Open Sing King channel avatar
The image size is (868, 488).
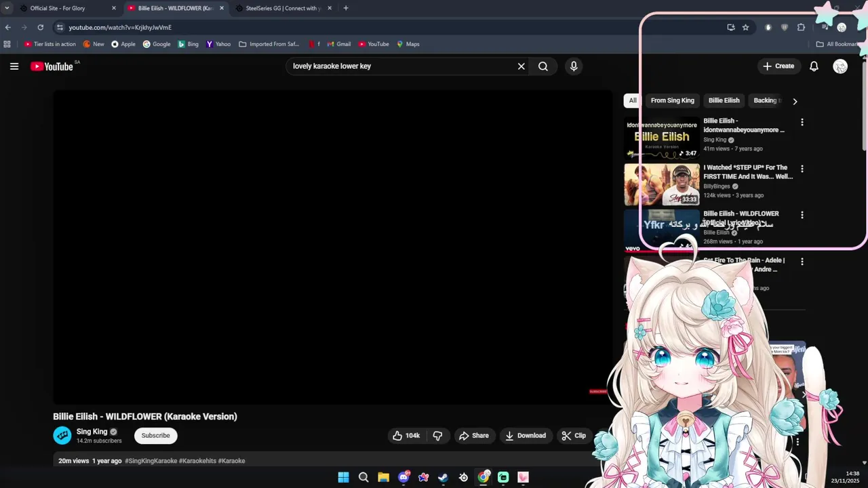coord(62,436)
